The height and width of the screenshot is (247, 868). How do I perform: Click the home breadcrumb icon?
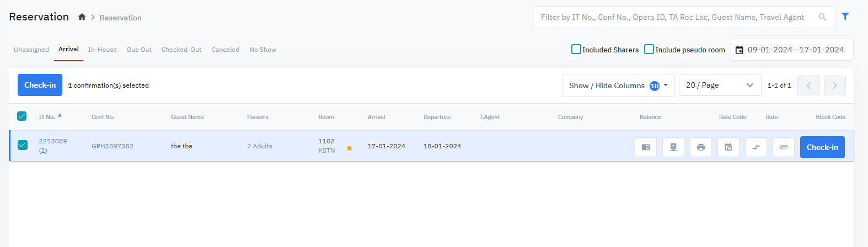point(82,17)
